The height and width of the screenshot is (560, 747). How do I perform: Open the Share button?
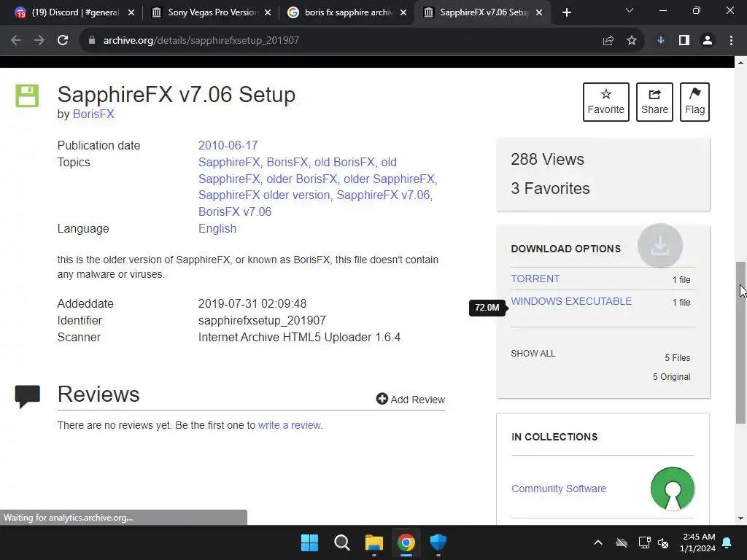coord(654,102)
